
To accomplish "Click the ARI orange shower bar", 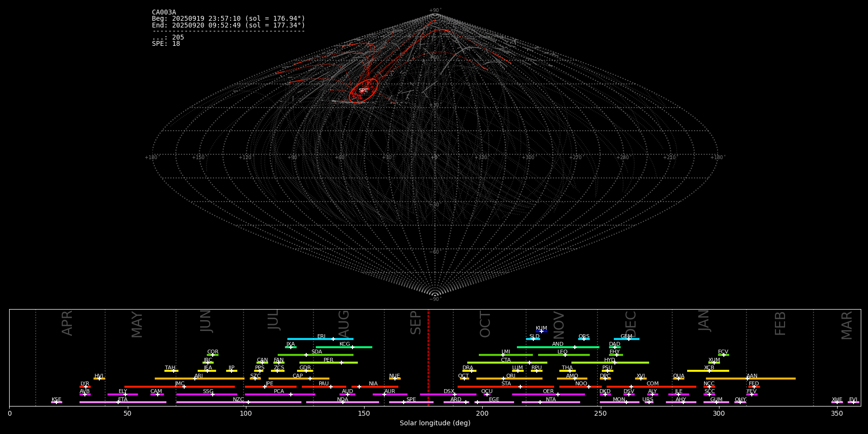I will point(200,379).
